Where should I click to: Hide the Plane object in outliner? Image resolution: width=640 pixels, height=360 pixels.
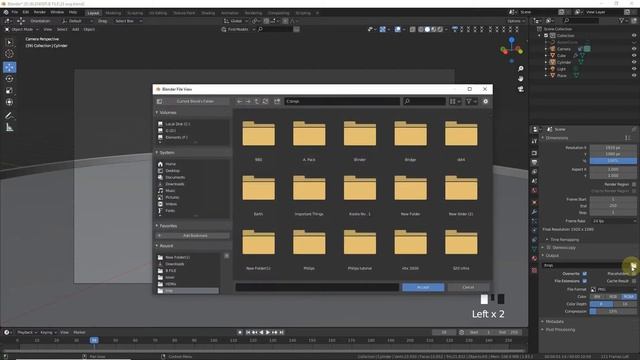[634, 76]
